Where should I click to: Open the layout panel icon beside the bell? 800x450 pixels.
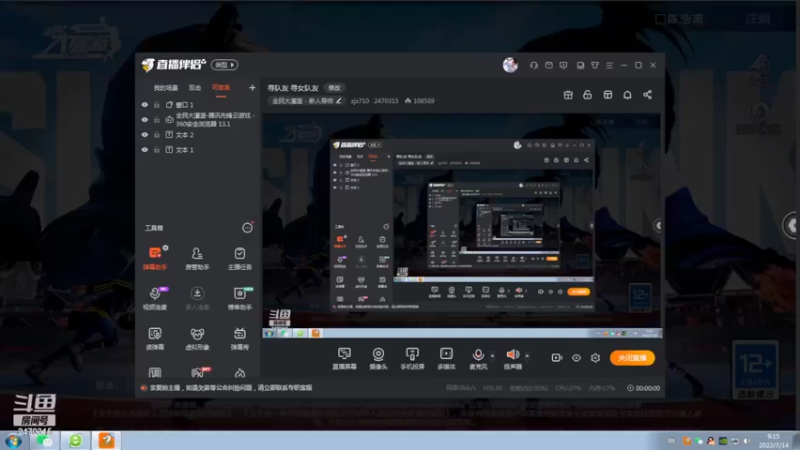click(608, 95)
